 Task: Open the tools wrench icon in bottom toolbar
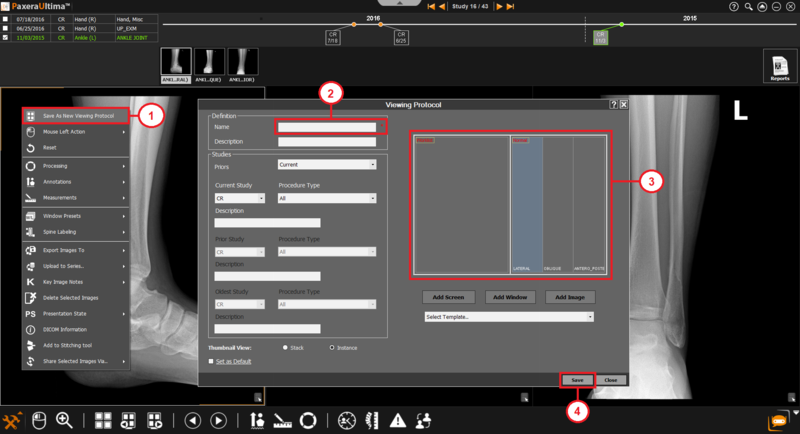(x=13, y=420)
